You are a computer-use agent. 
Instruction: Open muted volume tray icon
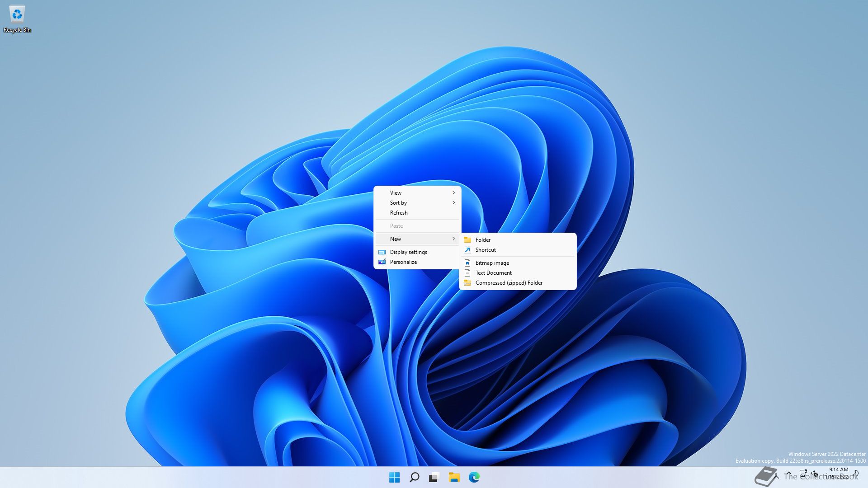[x=814, y=474]
